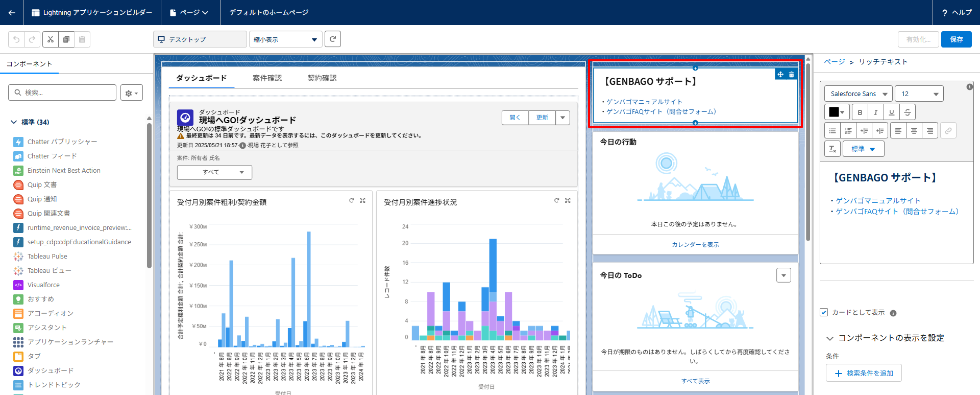
Task: Select the Tableau Pulse component
Action: 40,257
